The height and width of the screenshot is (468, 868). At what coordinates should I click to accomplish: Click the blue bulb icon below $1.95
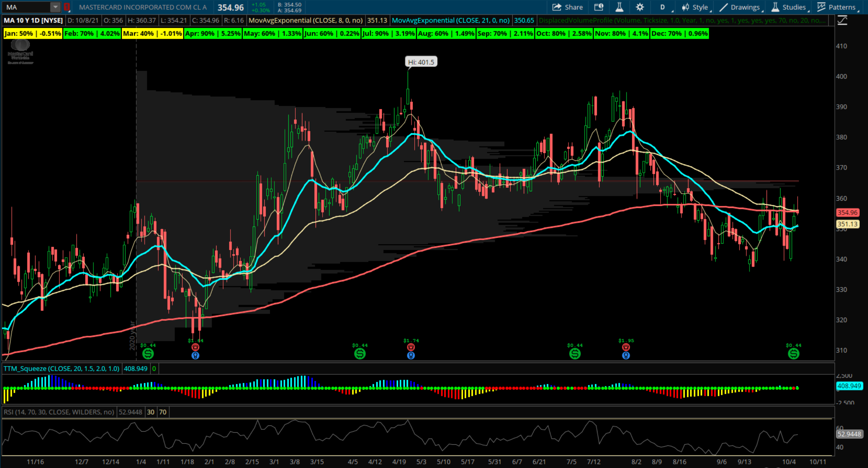[626, 356]
